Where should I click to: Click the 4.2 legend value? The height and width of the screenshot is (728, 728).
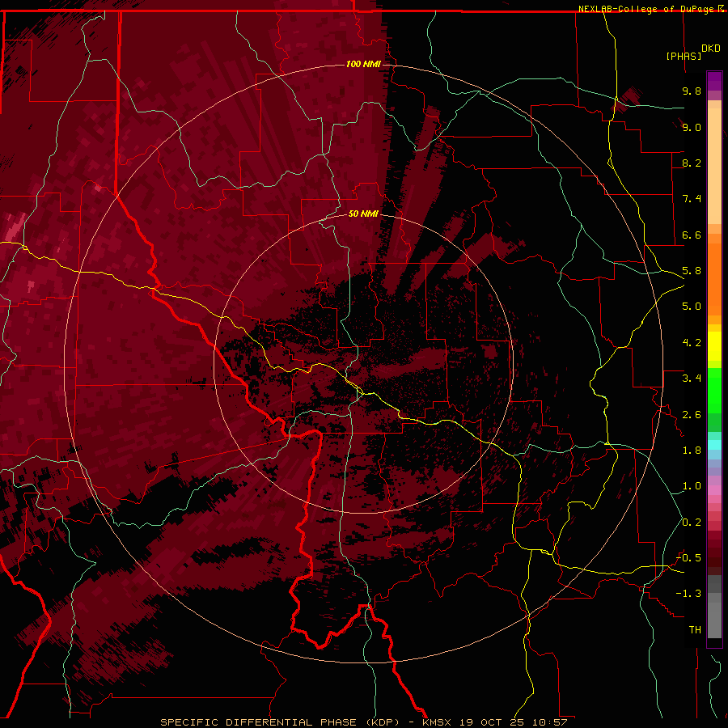coord(692,343)
